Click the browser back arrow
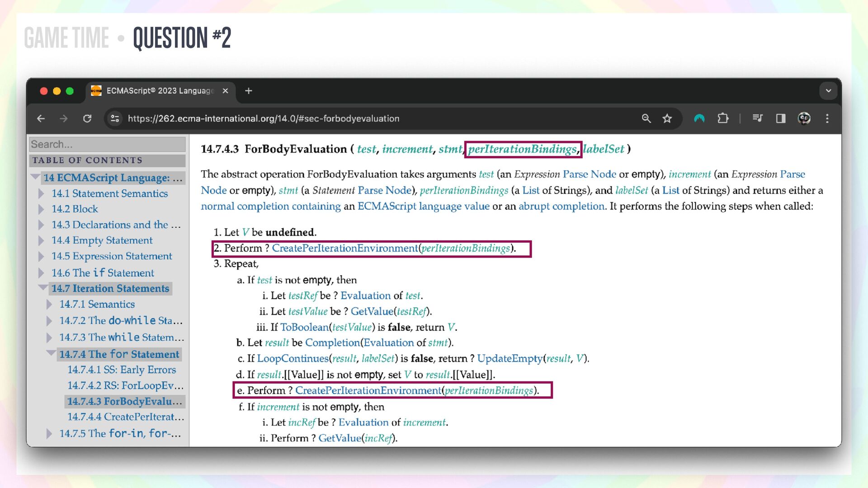This screenshot has height=488, width=868. click(x=41, y=118)
